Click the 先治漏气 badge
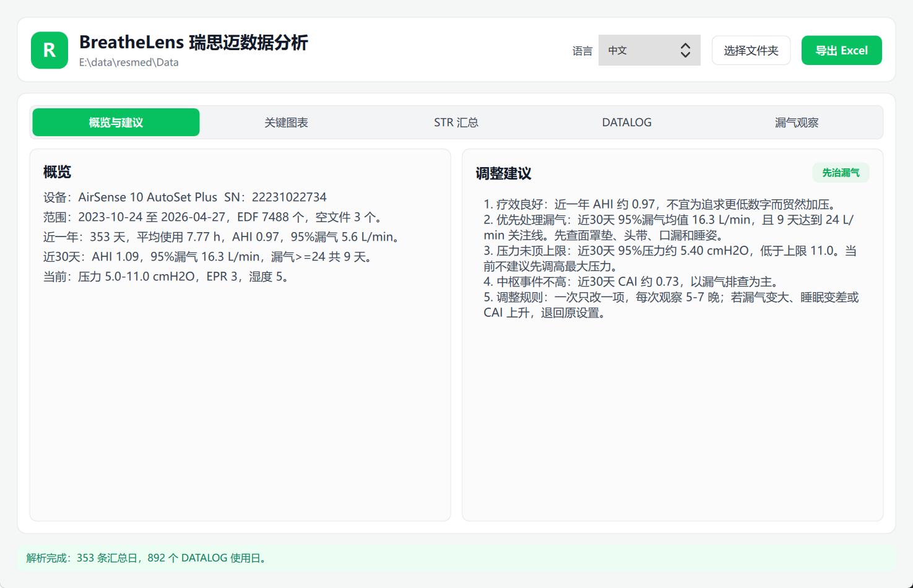This screenshot has height=588, width=913. tap(841, 173)
